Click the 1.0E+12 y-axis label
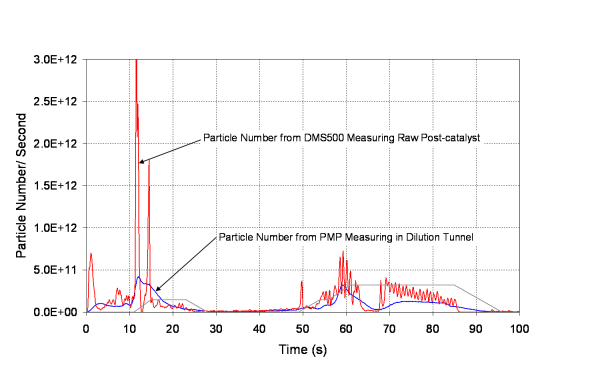Viewport: 600px width, 368px height. (55, 228)
